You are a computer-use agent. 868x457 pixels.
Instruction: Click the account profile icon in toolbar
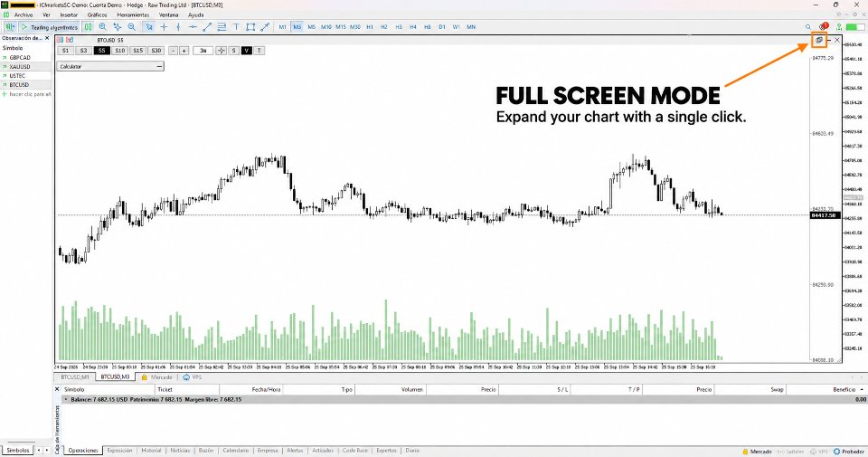(839, 26)
